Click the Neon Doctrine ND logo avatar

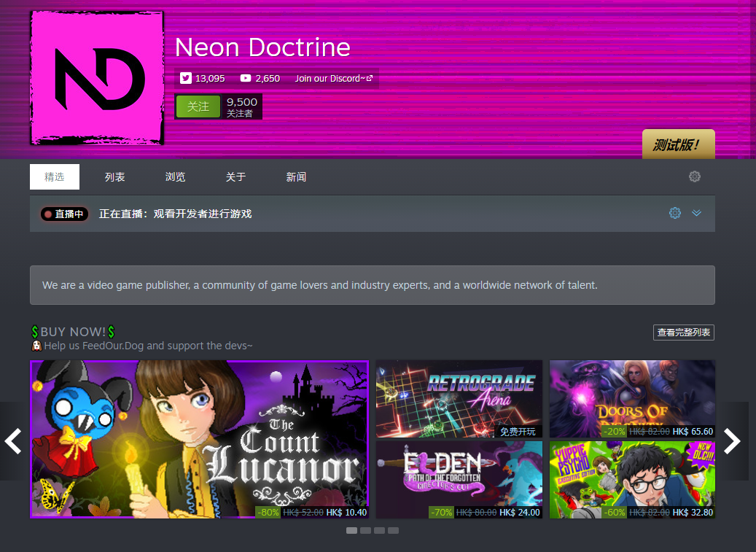(x=97, y=78)
